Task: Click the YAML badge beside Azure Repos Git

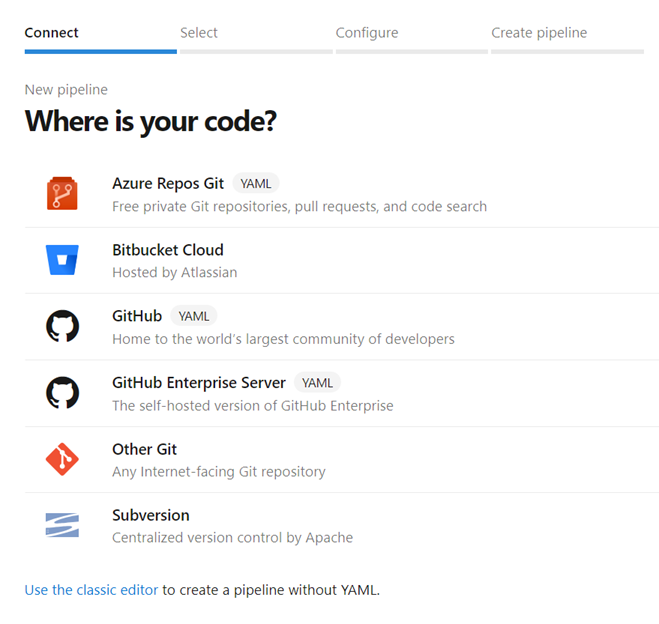Action: tap(256, 183)
